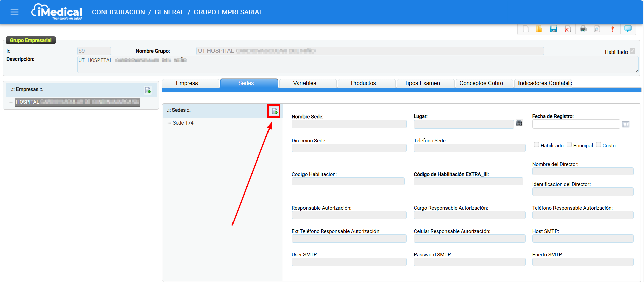Add new sede with Sedes panel icon
The image size is (644, 282).
(x=274, y=111)
